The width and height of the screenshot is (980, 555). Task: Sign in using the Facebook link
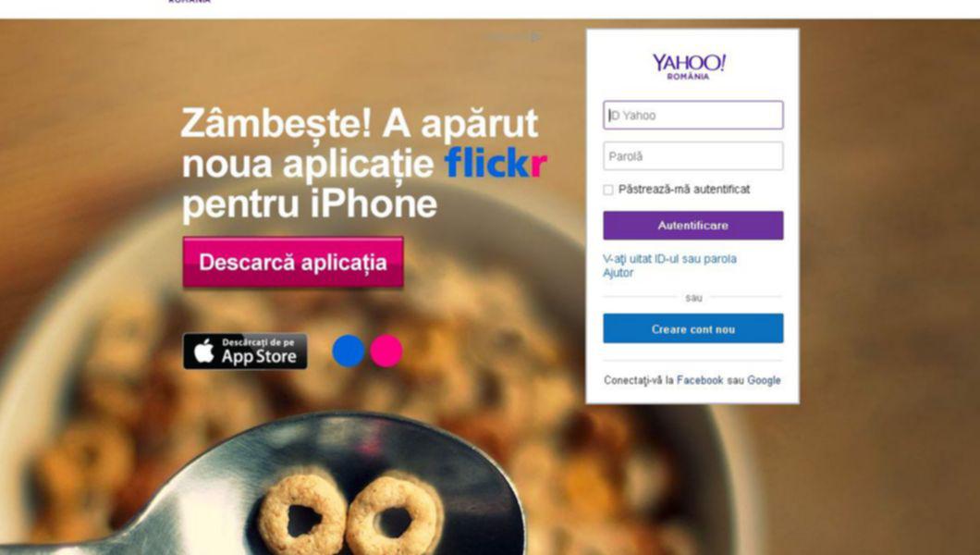(699, 380)
